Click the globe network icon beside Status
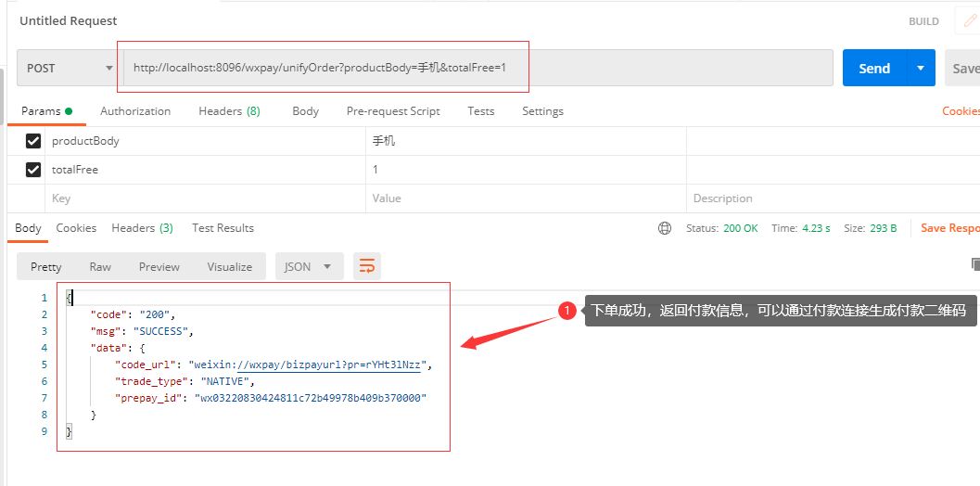980x486 pixels. tap(665, 228)
